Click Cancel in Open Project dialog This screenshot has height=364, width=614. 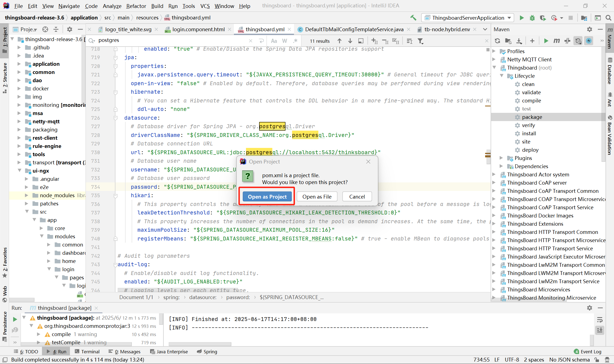(357, 197)
